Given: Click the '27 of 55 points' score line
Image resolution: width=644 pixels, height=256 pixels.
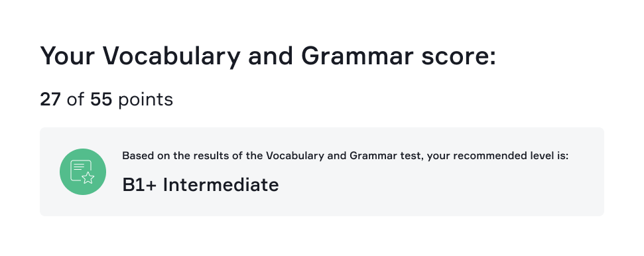Looking at the screenshot, I should (x=106, y=100).
